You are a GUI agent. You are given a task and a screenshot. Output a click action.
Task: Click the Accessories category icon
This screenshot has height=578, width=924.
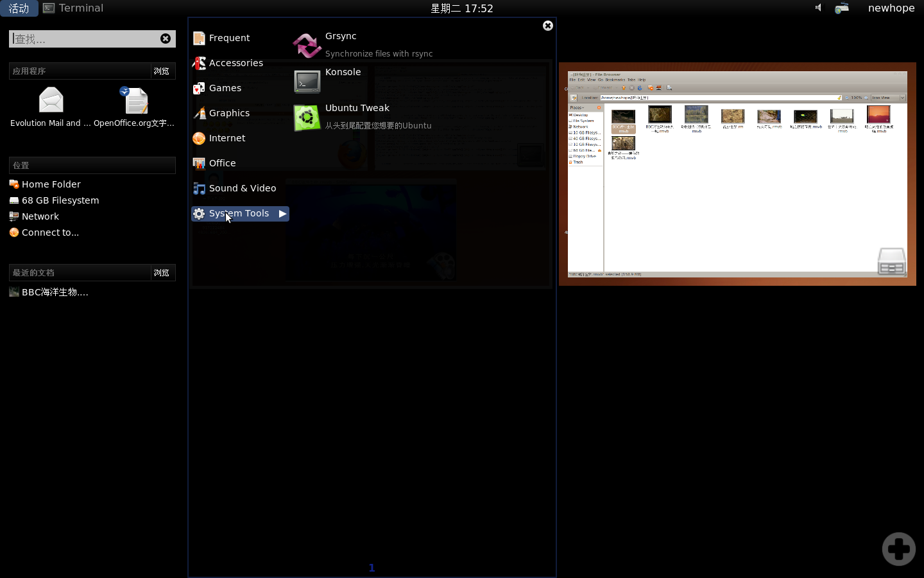[199, 63]
